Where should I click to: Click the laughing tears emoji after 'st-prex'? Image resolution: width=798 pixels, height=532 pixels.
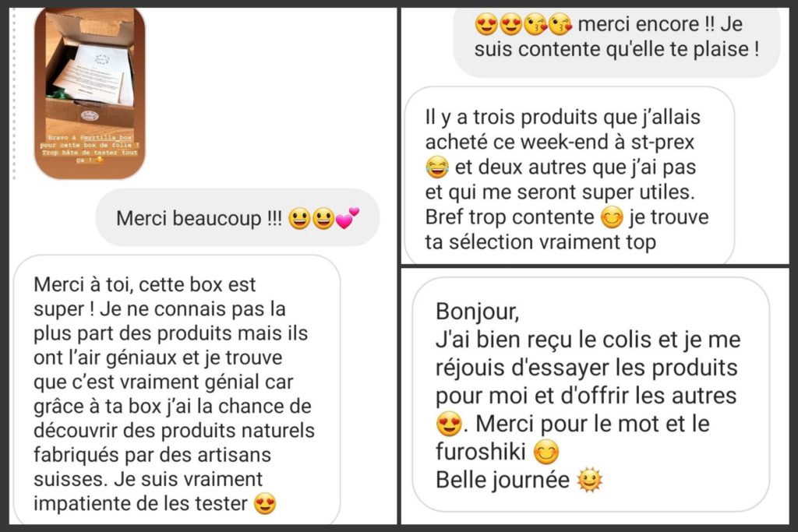coord(437,167)
